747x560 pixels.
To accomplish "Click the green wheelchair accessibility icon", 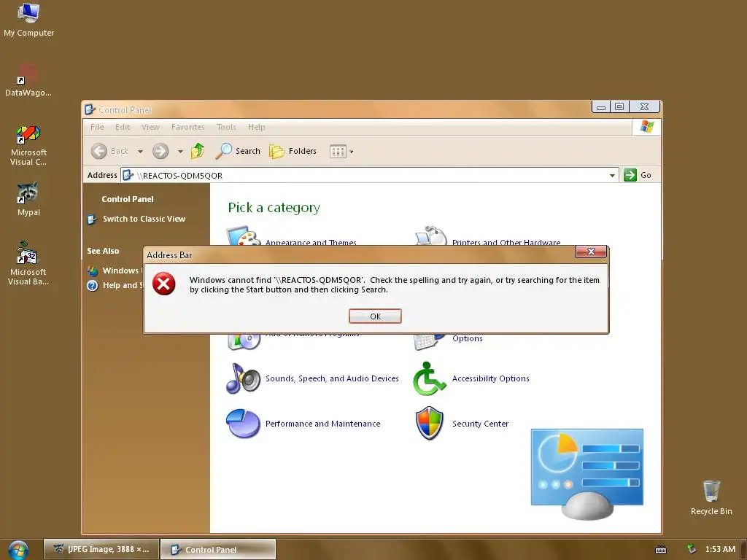I will coord(429,378).
